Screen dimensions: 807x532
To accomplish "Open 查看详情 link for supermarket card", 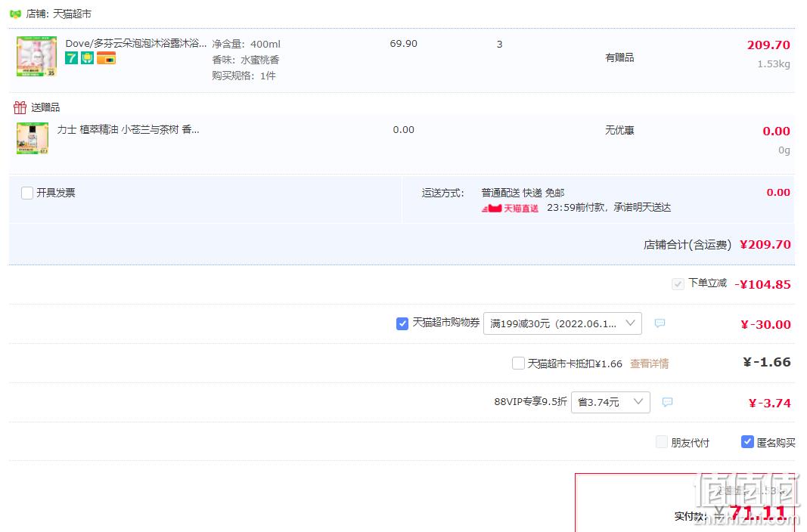I will coord(649,364).
